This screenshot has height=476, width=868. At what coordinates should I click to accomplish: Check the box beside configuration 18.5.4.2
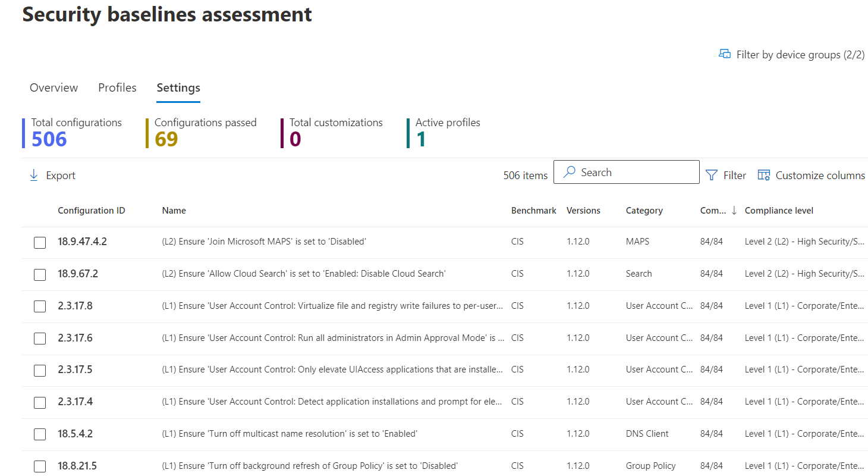[x=40, y=434]
